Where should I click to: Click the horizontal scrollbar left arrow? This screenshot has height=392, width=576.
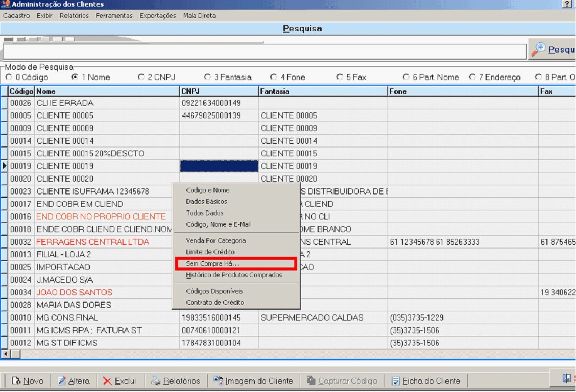pos(6,354)
